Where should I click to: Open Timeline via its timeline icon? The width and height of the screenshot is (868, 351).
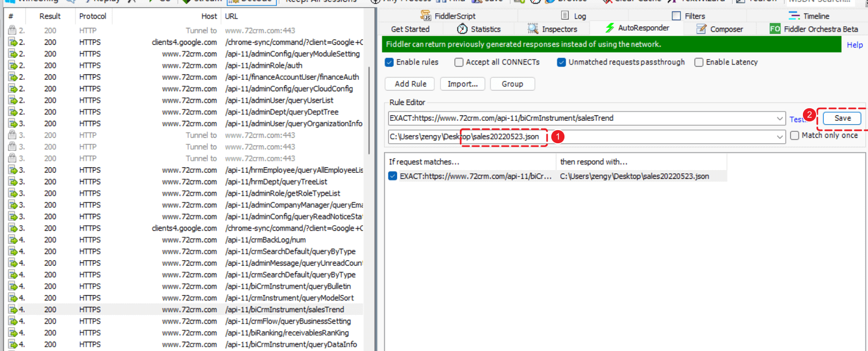[x=794, y=16]
